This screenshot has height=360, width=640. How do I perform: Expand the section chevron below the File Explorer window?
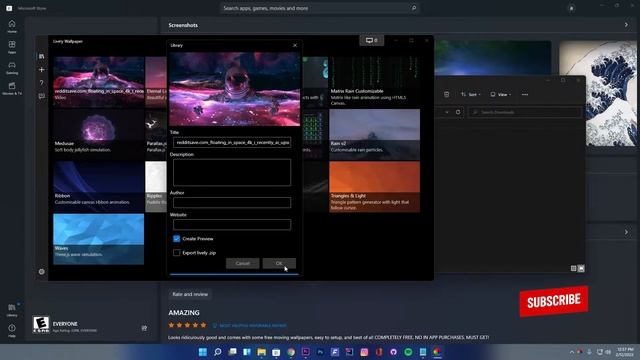point(626,232)
